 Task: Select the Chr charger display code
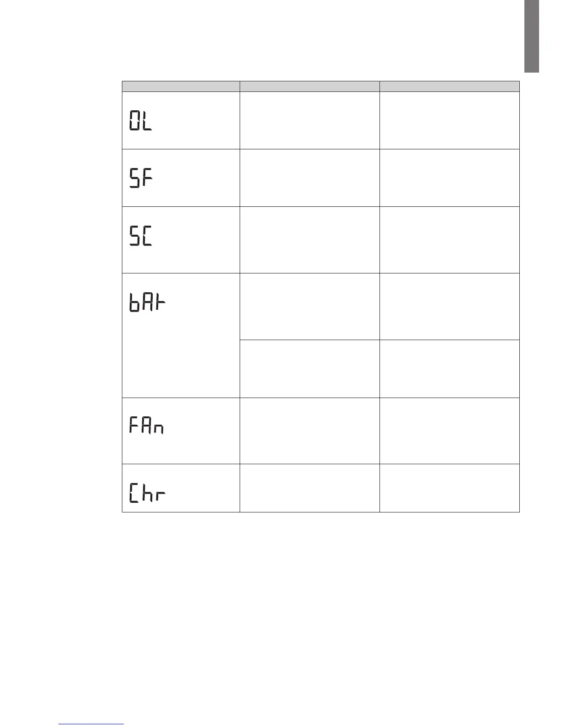[147, 492]
